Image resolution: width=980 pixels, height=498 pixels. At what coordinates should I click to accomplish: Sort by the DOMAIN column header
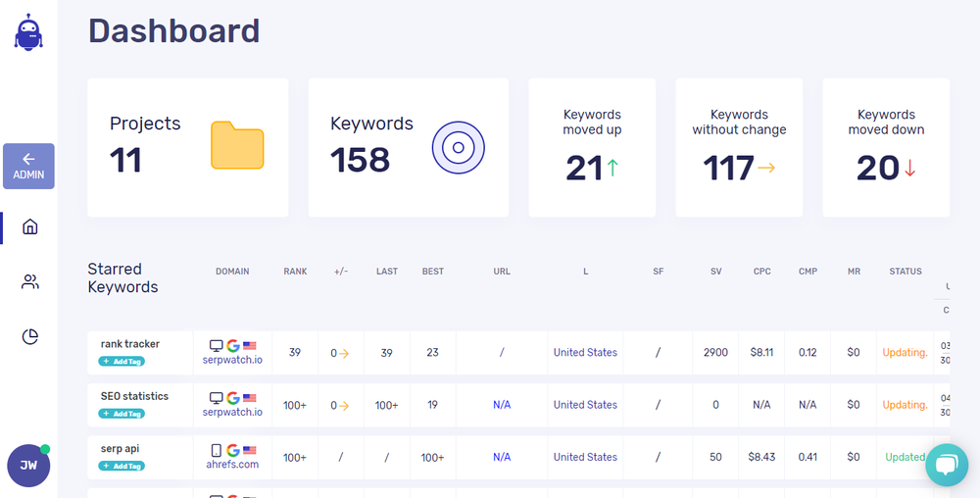(x=232, y=272)
